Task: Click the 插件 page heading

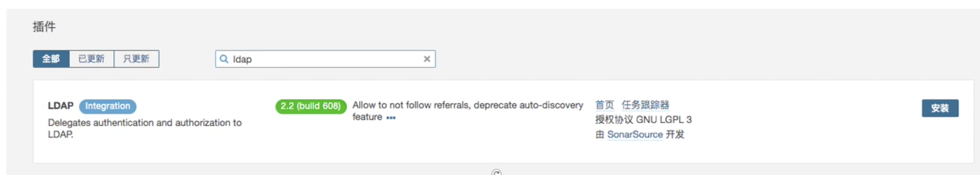Action: (x=44, y=27)
